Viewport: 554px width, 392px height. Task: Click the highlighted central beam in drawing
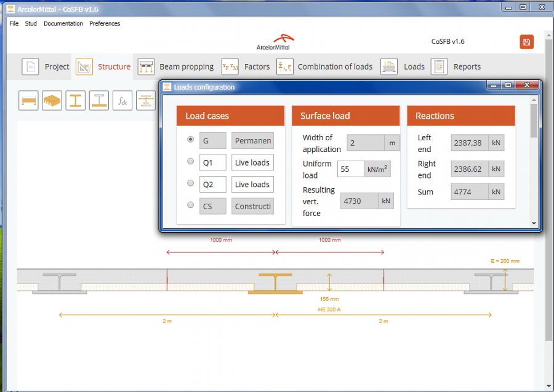pos(275,284)
